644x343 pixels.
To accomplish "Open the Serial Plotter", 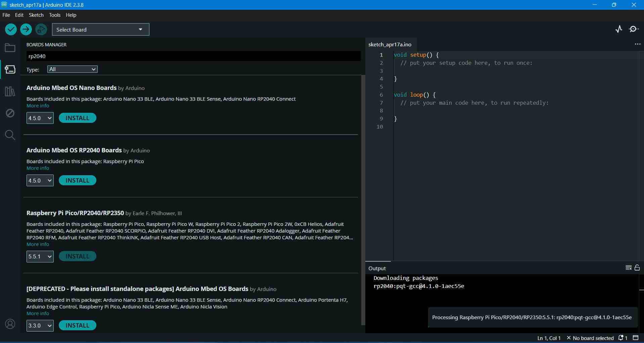I will point(619,30).
